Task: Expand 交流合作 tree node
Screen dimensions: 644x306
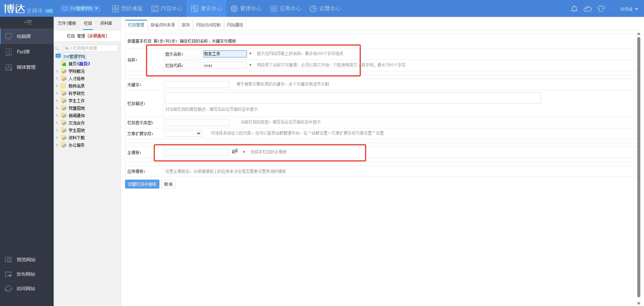Action: coord(57,123)
